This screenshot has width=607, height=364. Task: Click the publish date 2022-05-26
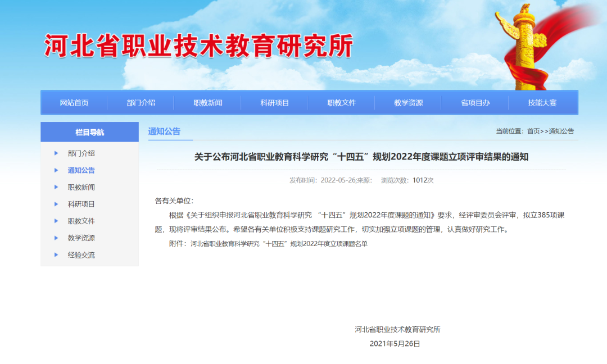(338, 180)
